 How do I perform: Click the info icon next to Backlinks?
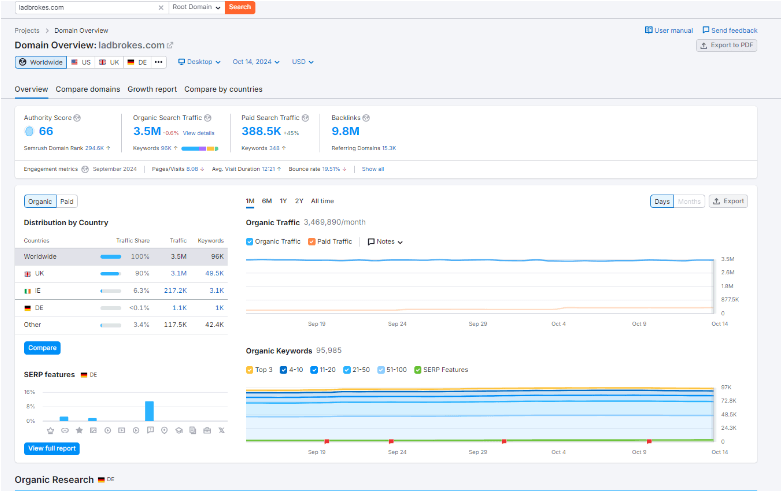[366, 118]
